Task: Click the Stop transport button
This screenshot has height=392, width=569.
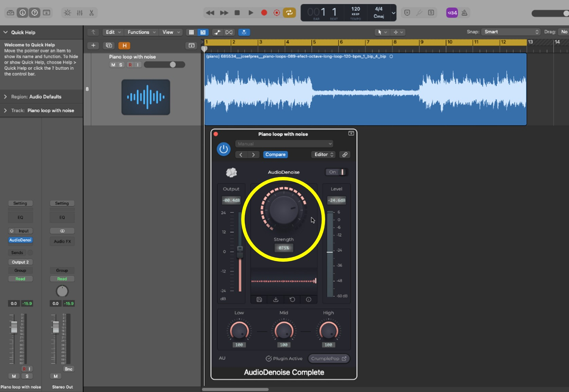Action: click(237, 13)
